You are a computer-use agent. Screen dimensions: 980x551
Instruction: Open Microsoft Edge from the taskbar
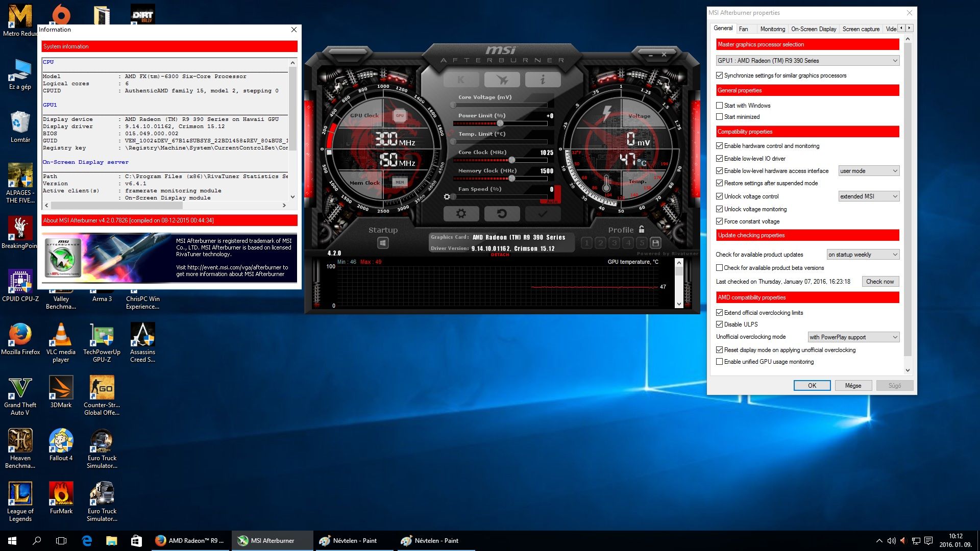pyautogui.click(x=87, y=541)
